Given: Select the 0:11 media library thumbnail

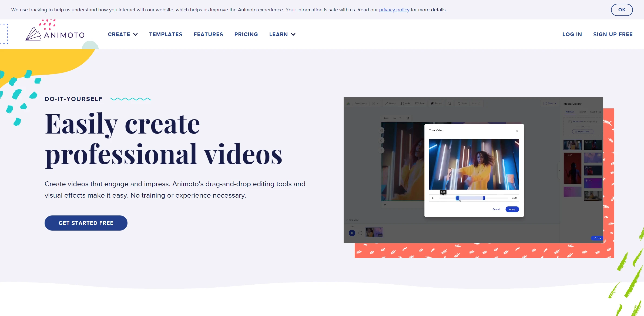Looking at the screenshot, I should click(x=593, y=171).
